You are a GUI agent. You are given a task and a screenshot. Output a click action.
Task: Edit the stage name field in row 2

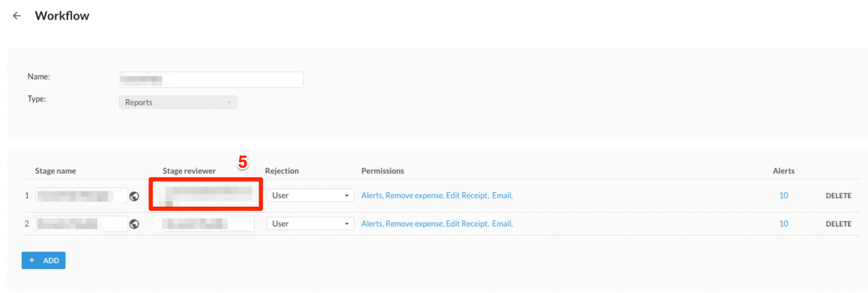[x=81, y=224]
